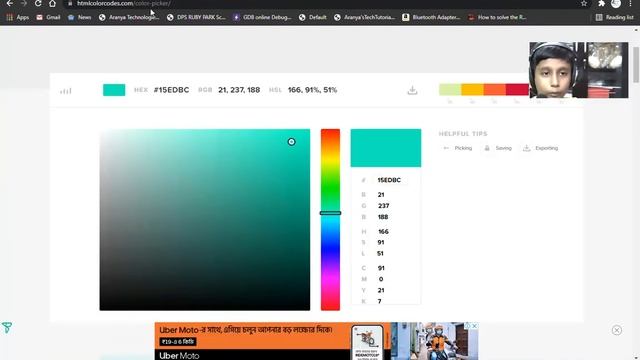This screenshot has width=640, height=360.
Task: Bookmark page with the star icon
Action: [x=584, y=3]
